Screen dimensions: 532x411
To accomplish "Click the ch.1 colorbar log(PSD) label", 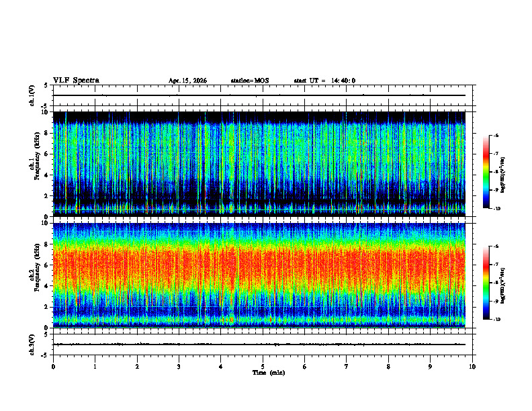I will (502, 175).
